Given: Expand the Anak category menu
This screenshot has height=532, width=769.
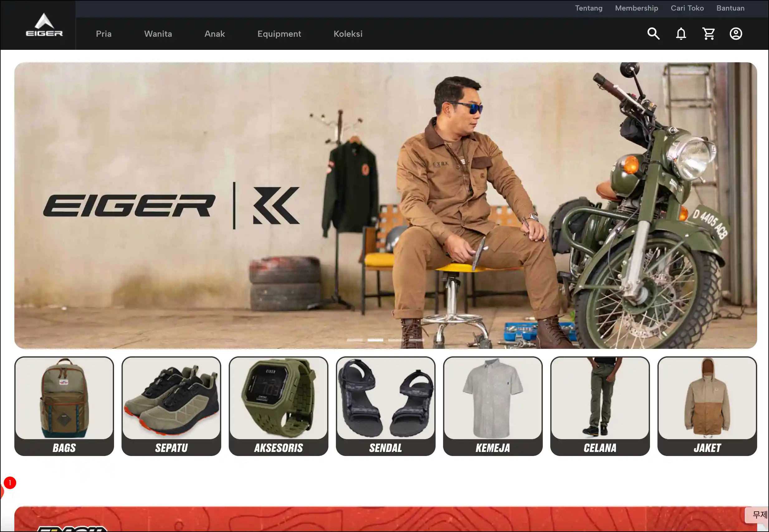Looking at the screenshot, I should point(214,34).
